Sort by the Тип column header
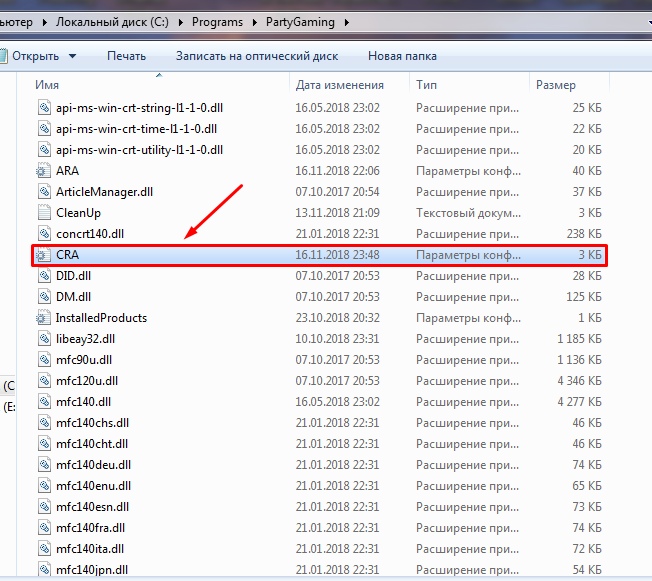This screenshot has width=652, height=581. (426, 85)
